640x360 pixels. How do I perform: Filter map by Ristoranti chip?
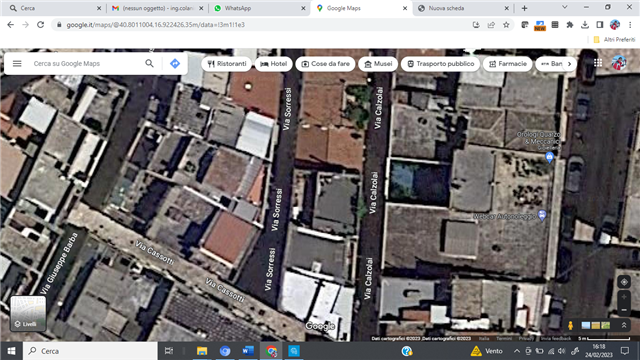227,64
